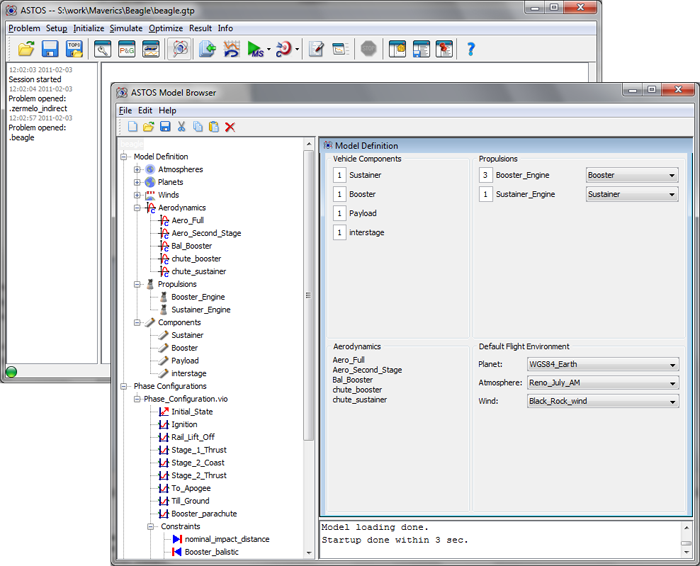
Task: Open the Simulate menu
Action: (x=126, y=28)
